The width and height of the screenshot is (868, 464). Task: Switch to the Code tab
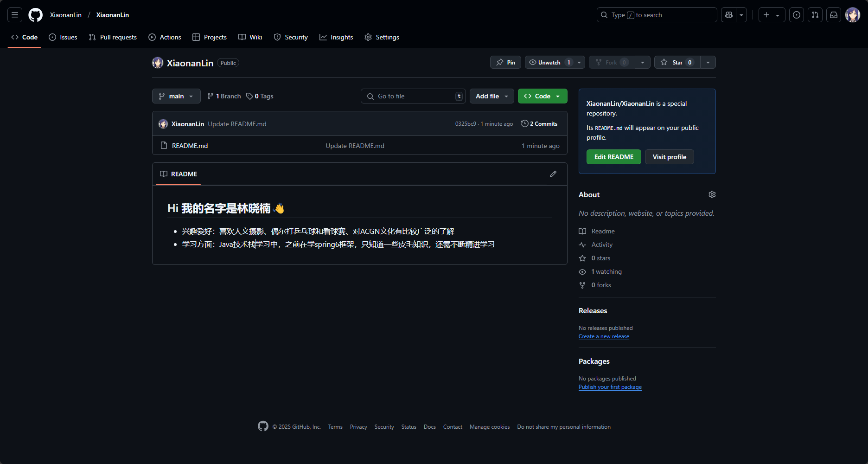tap(25, 37)
